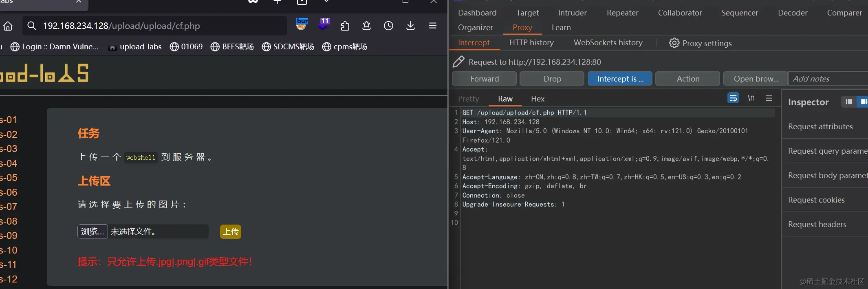Open the Sequencer tab
Viewport: 868px width, 289px height.
740,13
